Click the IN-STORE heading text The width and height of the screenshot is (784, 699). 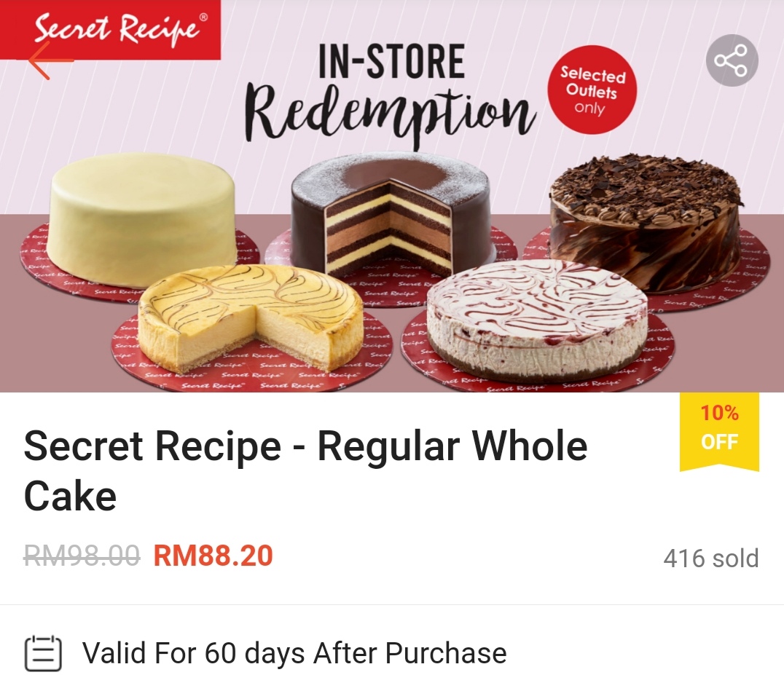pyautogui.click(x=392, y=61)
